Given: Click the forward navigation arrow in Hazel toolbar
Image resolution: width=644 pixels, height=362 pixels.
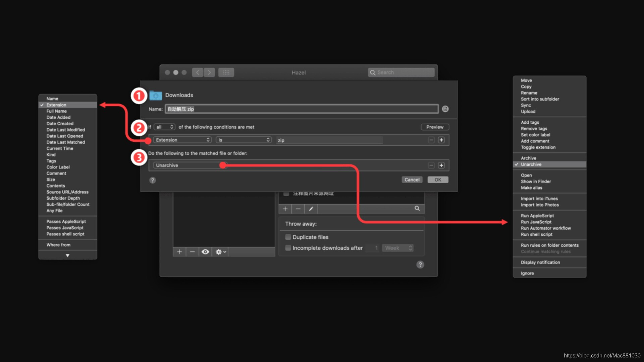Looking at the screenshot, I should 209,72.
